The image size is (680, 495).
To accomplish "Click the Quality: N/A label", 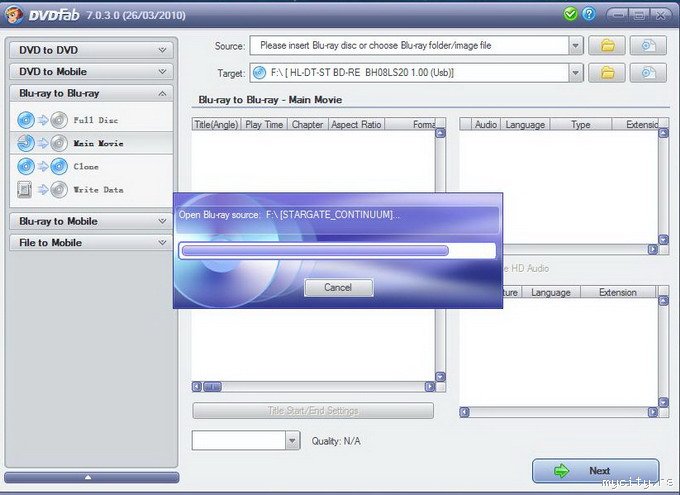I will [x=336, y=441].
